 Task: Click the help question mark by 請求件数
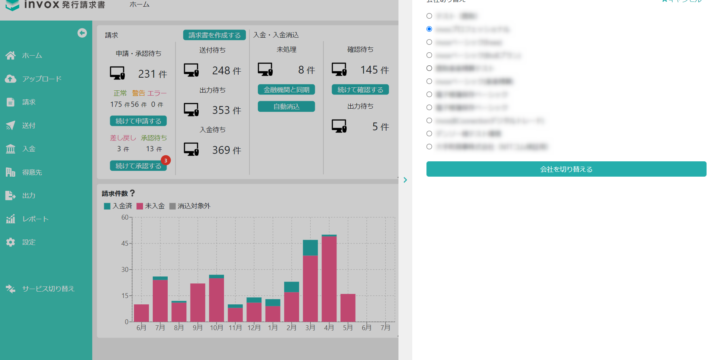pyautogui.click(x=133, y=193)
